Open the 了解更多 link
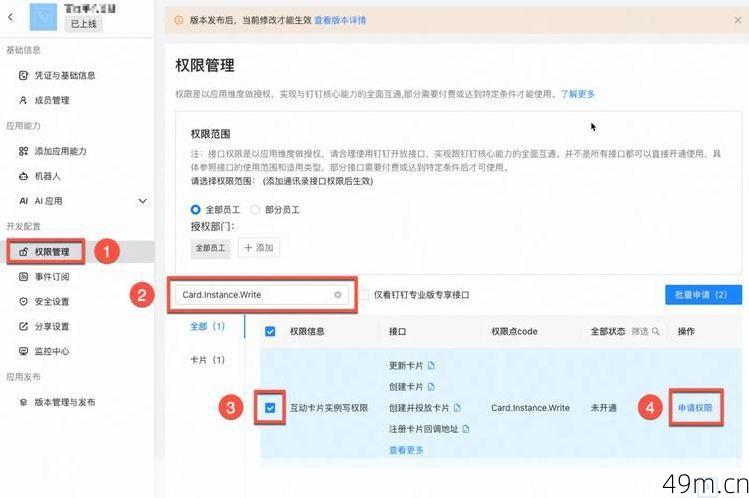Screen dimensions: 749x498 click(578, 94)
